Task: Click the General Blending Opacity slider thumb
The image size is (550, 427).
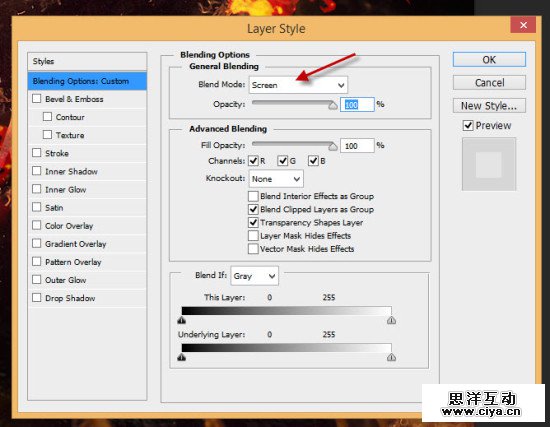Action: (x=333, y=105)
